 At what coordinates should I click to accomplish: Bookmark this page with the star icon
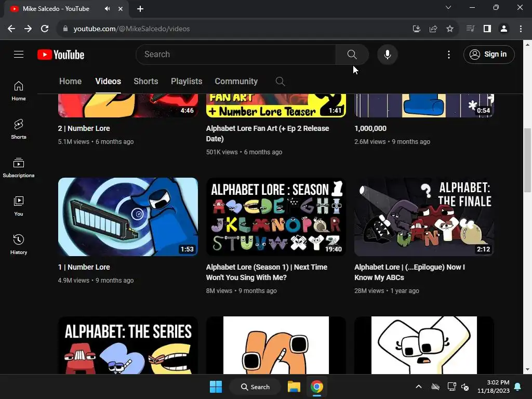pos(450,29)
